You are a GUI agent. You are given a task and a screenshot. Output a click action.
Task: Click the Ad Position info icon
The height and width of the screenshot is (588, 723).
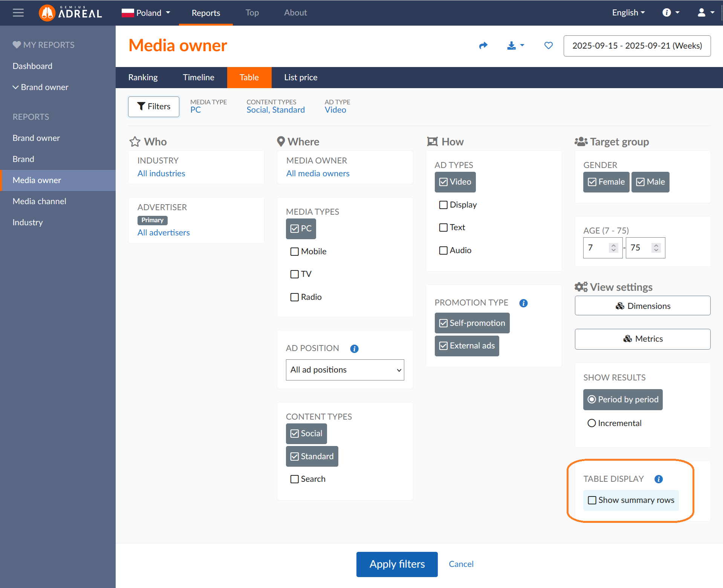354,349
